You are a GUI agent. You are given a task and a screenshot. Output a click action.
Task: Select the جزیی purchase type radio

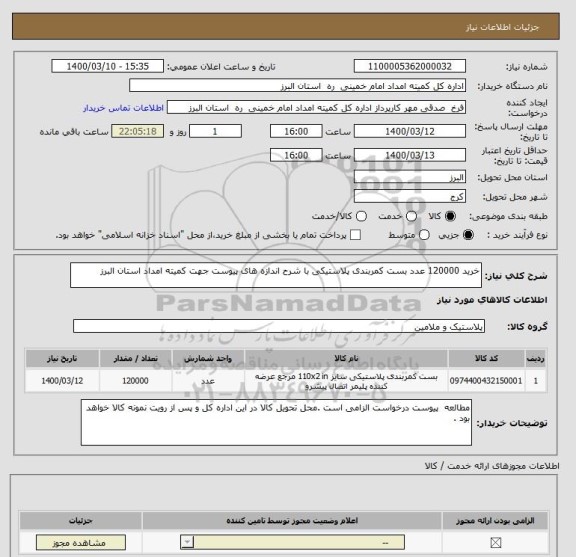click(468, 235)
